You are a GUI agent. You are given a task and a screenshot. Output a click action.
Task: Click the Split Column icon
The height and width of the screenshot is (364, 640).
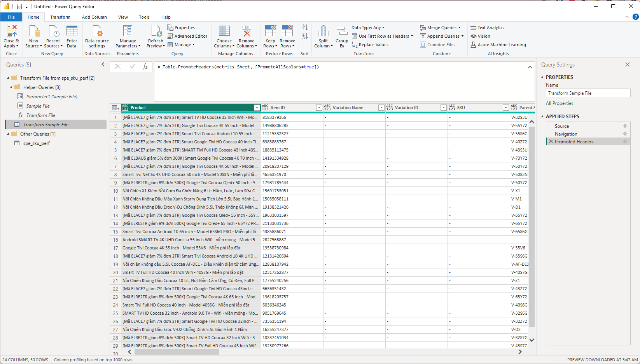(x=323, y=31)
